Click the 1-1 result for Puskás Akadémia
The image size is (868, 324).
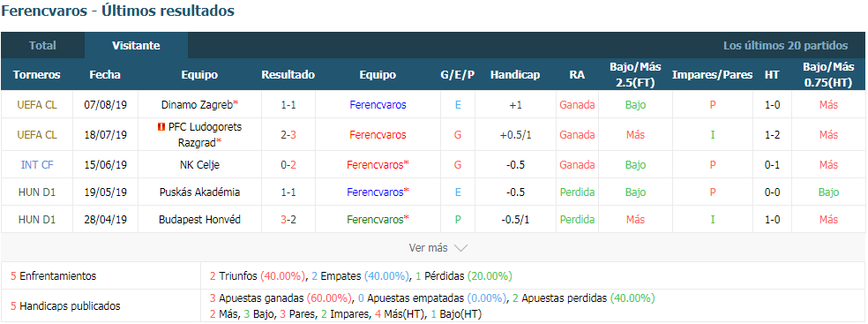(x=288, y=192)
